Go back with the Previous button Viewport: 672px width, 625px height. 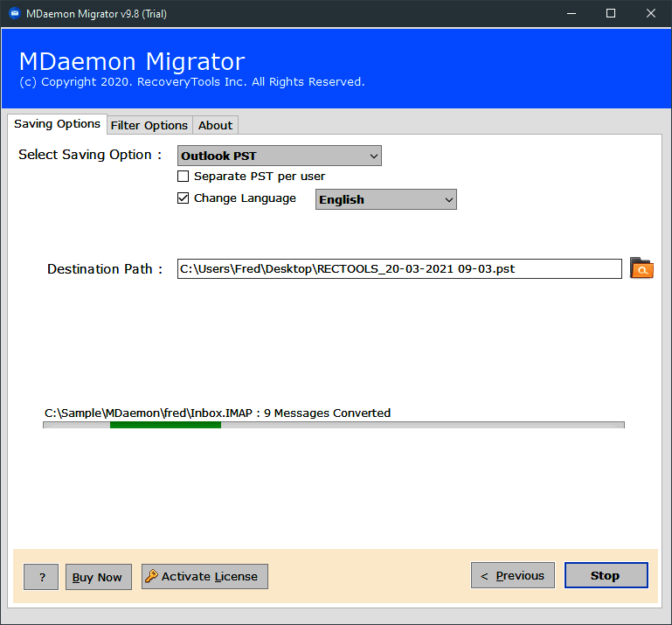513,575
